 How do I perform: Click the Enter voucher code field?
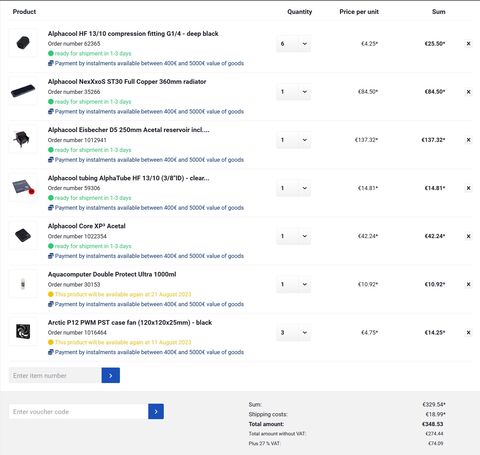point(79,412)
